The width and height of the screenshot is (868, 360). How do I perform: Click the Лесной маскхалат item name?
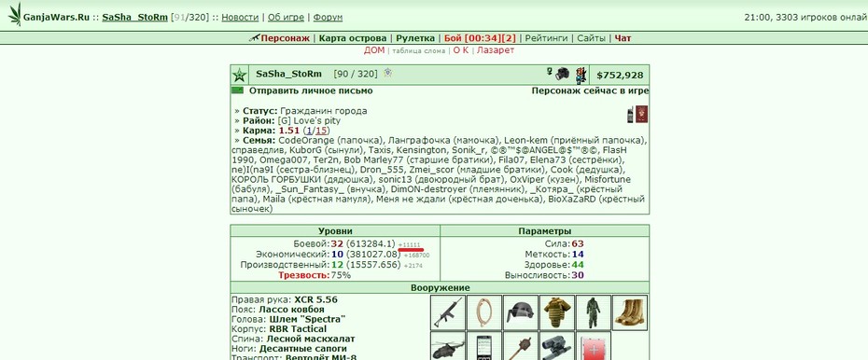tap(311, 339)
